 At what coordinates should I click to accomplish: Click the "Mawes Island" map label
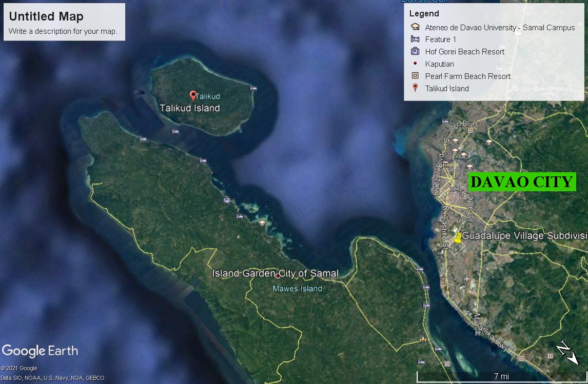(298, 289)
